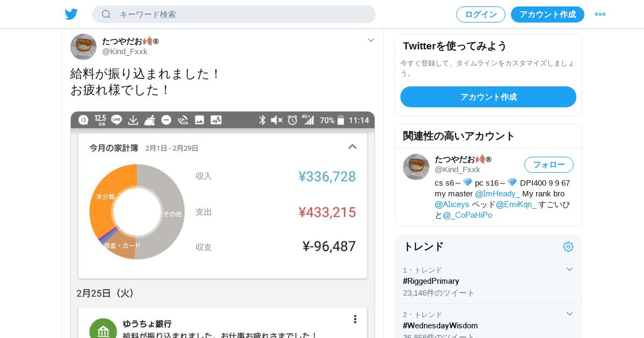Open the #RiggedPrimary trend dropdown arrow
The width and height of the screenshot is (644, 338).
[570, 269]
